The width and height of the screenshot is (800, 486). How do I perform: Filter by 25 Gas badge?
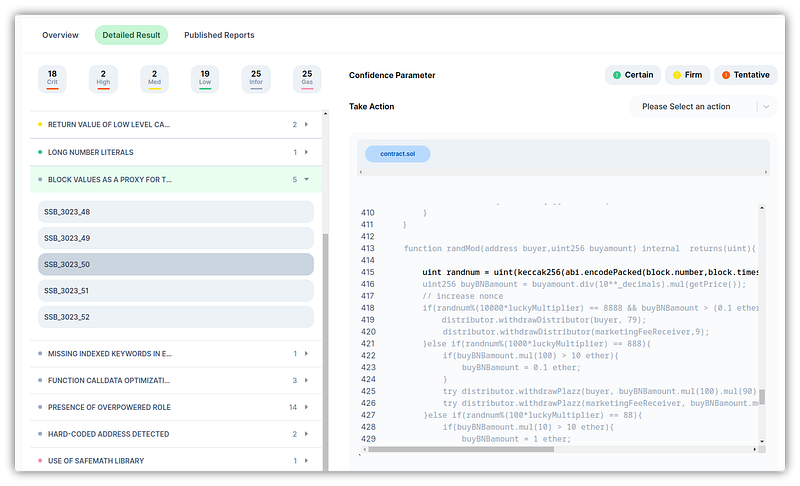tap(307, 79)
